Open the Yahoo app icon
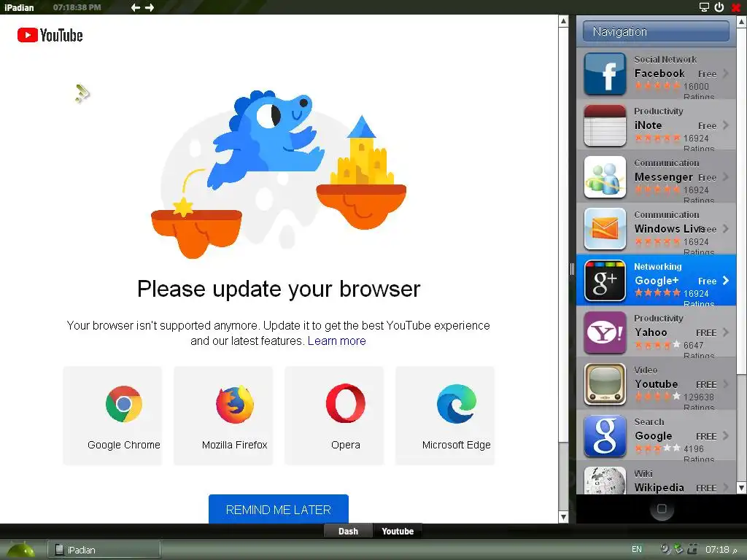Viewport: 747px width, 560px height. pos(605,332)
